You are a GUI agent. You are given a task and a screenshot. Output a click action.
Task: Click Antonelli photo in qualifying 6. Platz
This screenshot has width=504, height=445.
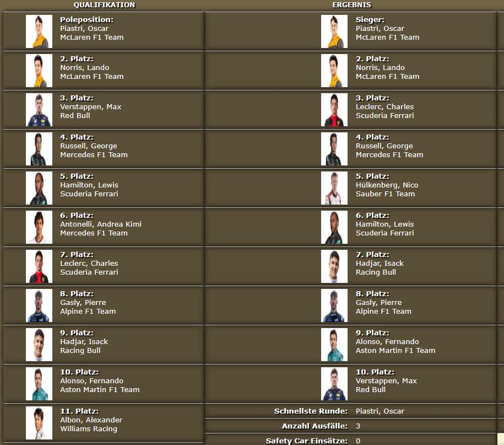pyautogui.click(x=39, y=227)
